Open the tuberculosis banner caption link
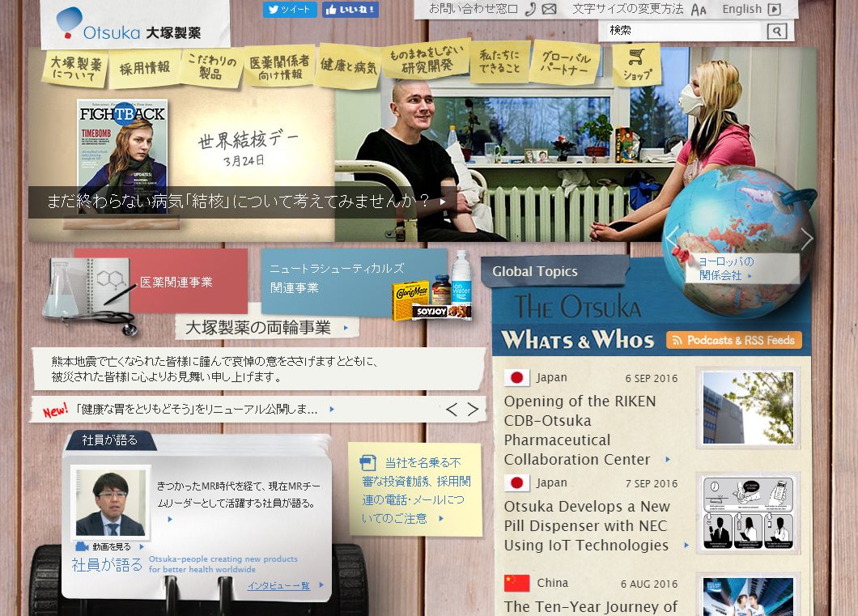This screenshot has width=858, height=616. pos(242,202)
